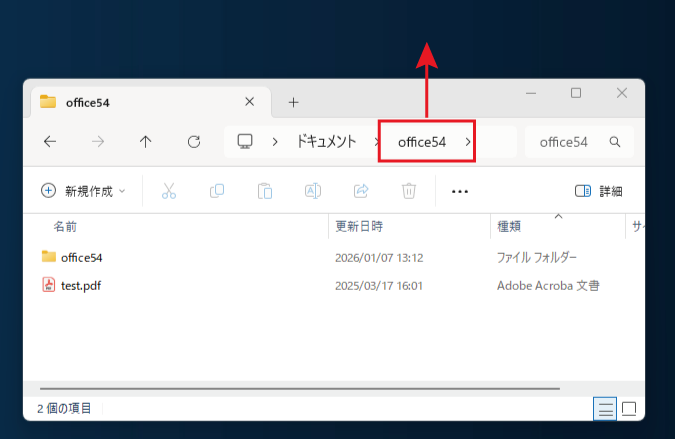Expand chevron after office54 in address bar

click(468, 142)
